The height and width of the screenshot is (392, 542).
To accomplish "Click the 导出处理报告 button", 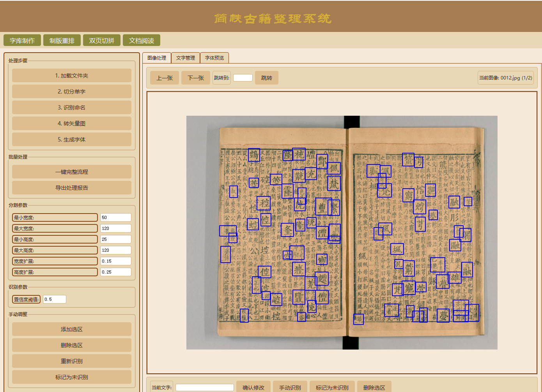I will point(72,188).
